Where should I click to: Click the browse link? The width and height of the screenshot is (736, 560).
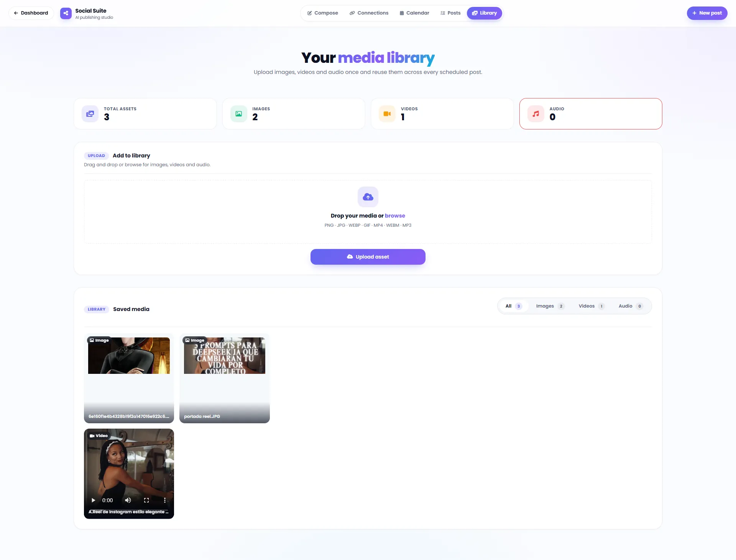pos(395,216)
